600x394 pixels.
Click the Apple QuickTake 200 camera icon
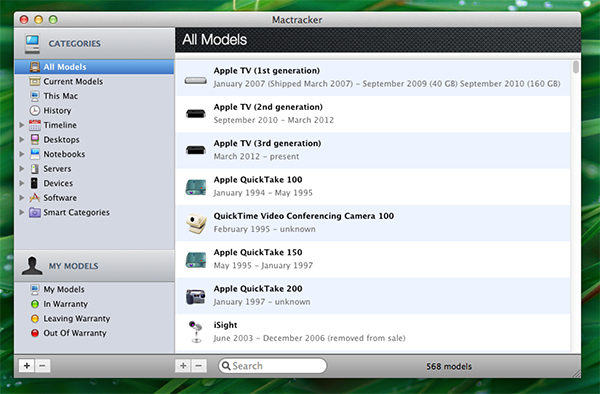tap(196, 296)
